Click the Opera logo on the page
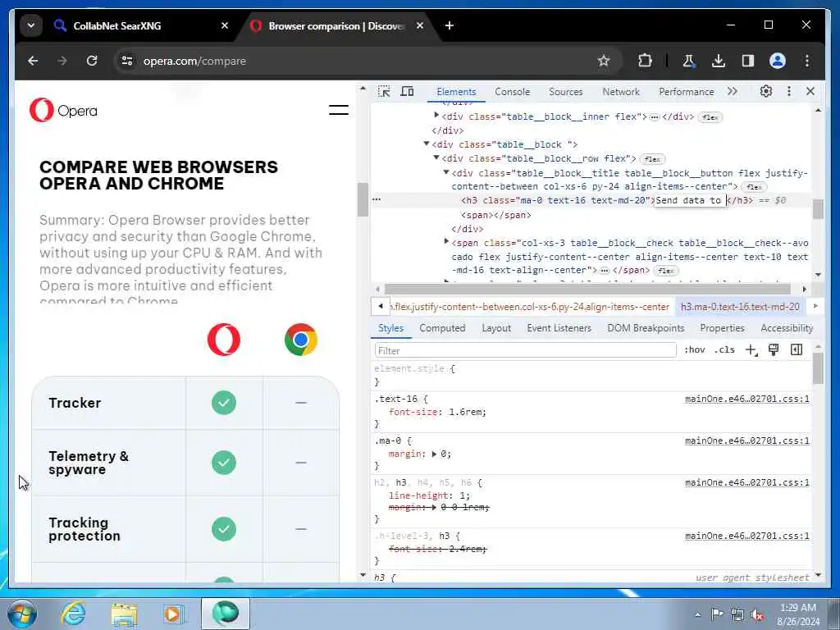Viewport: 840px width, 630px height. pyautogui.click(x=63, y=110)
